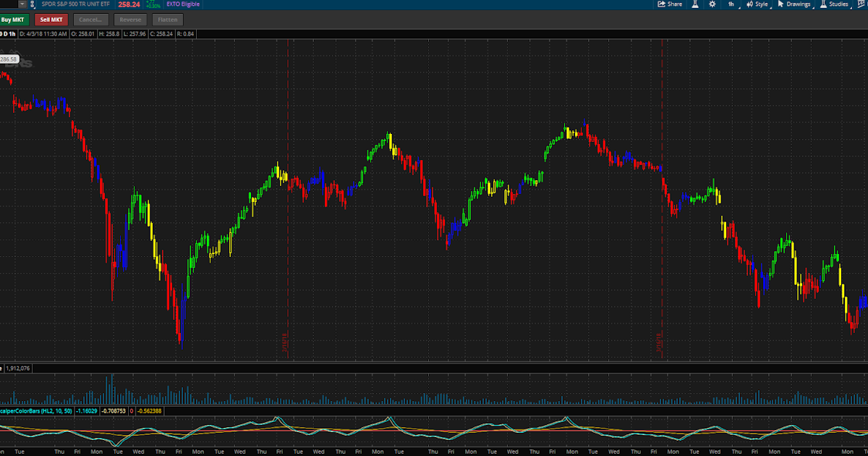Click the dashed red session divider line
868x456 pixels.
point(289,217)
